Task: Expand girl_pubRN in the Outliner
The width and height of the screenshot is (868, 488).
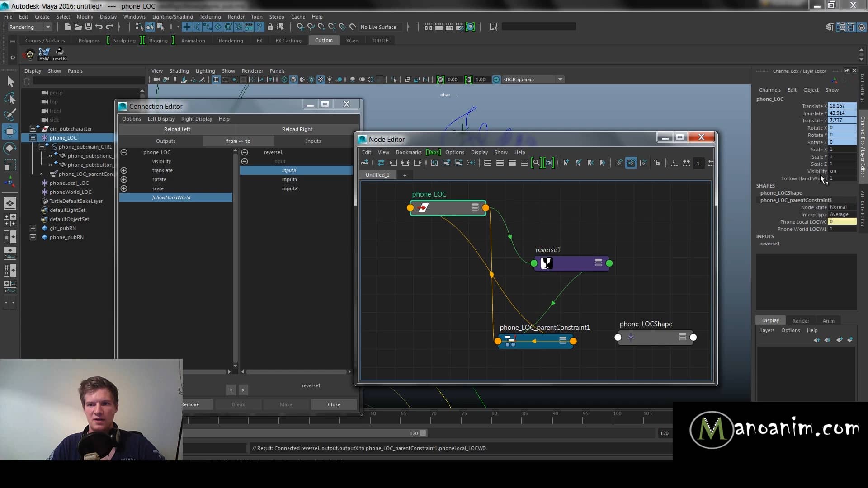Action: [33, 228]
